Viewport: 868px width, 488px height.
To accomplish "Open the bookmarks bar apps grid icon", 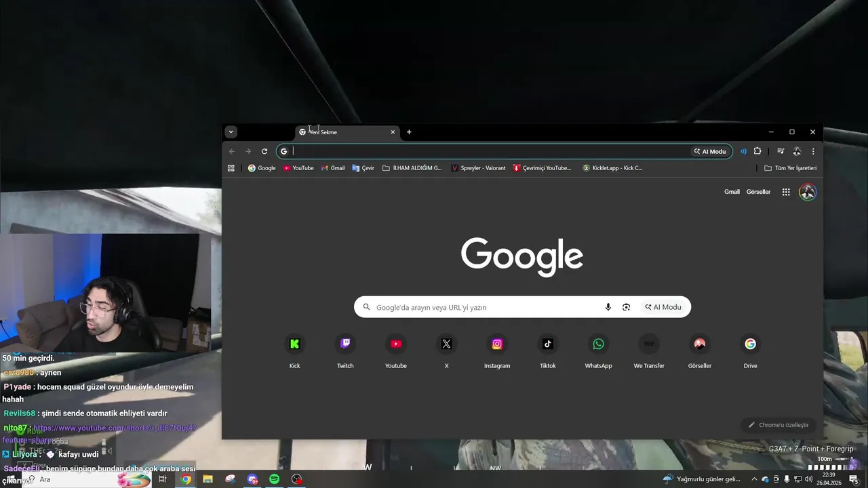I will (231, 168).
